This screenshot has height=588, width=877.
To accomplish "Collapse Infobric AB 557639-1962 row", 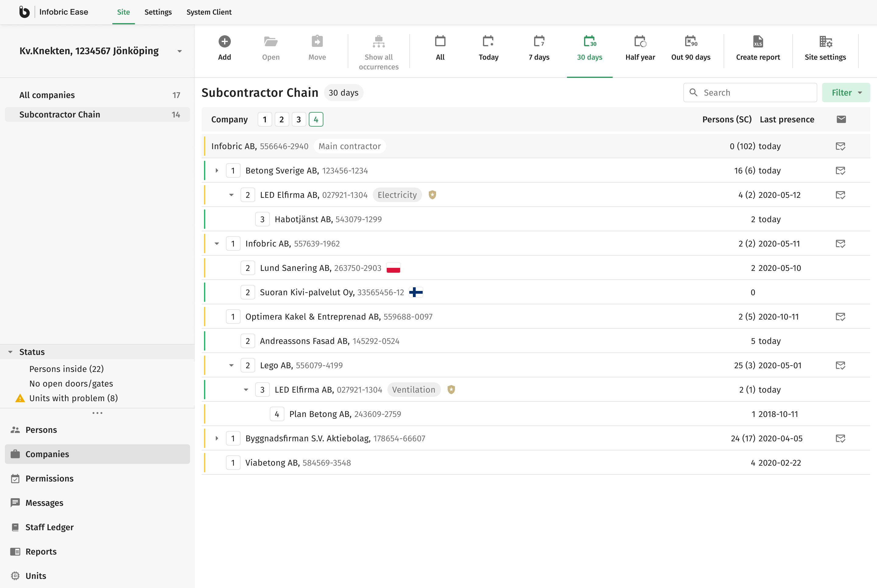I will pos(217,244).
